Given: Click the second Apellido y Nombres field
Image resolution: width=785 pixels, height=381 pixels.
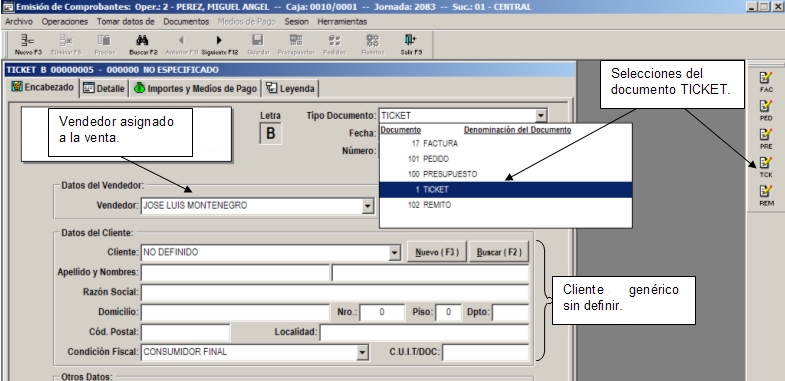Looking at the screenshot, I should 431,273.
